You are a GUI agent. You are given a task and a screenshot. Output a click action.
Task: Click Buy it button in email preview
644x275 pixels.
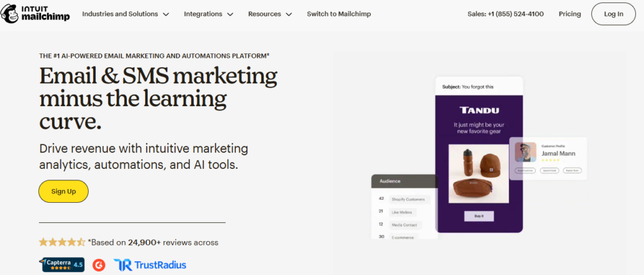click(x=479, y=216)
